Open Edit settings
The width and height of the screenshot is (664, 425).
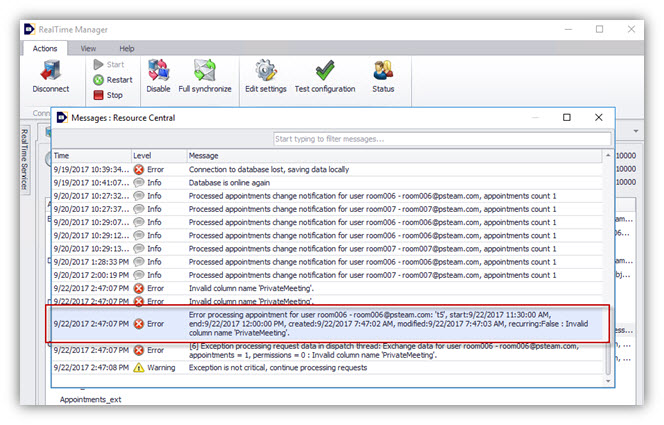(266, 76)
